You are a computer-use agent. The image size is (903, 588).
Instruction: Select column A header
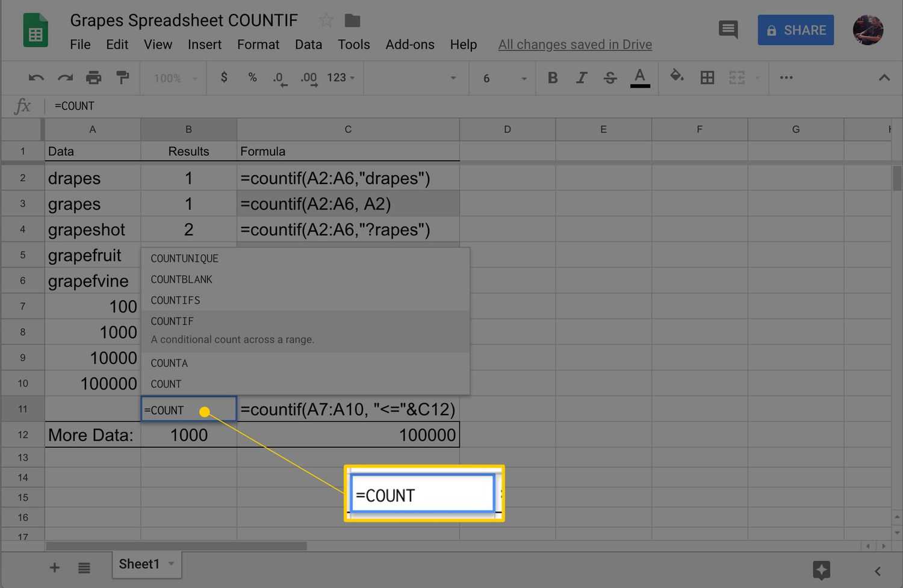pos(93,129)
